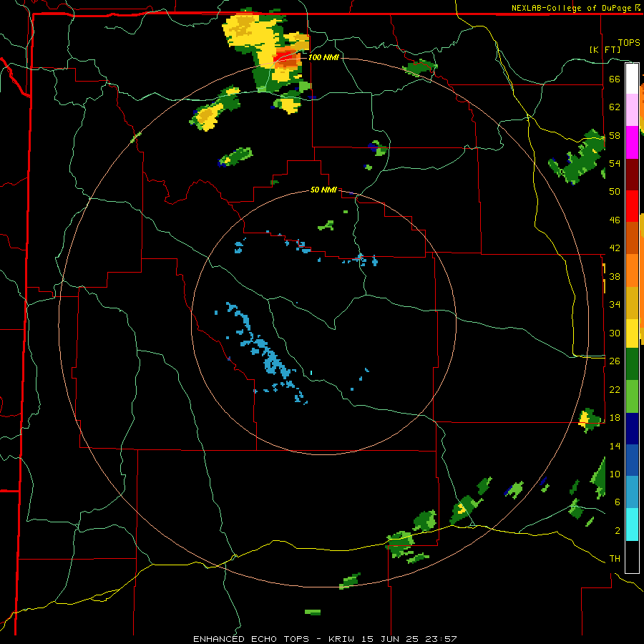Click the 22 value on the legend
The image size is (644, 644).
pos(615,389)
